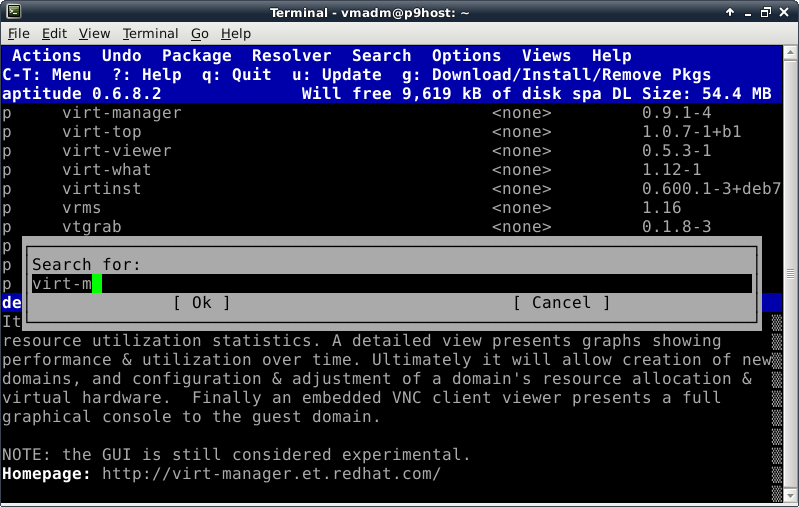Select the vtgrab package row
The width and height of the screenshot is (799, 507).
pos(91,227)
